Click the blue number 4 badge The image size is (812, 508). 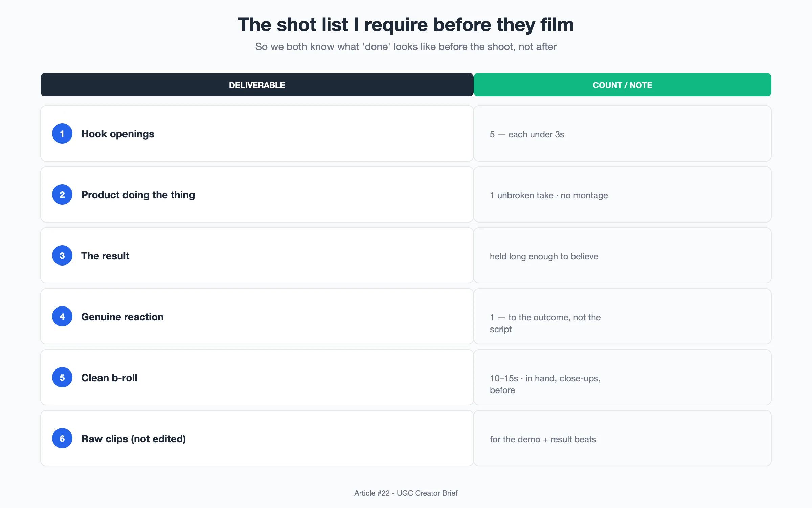[62, 316]
